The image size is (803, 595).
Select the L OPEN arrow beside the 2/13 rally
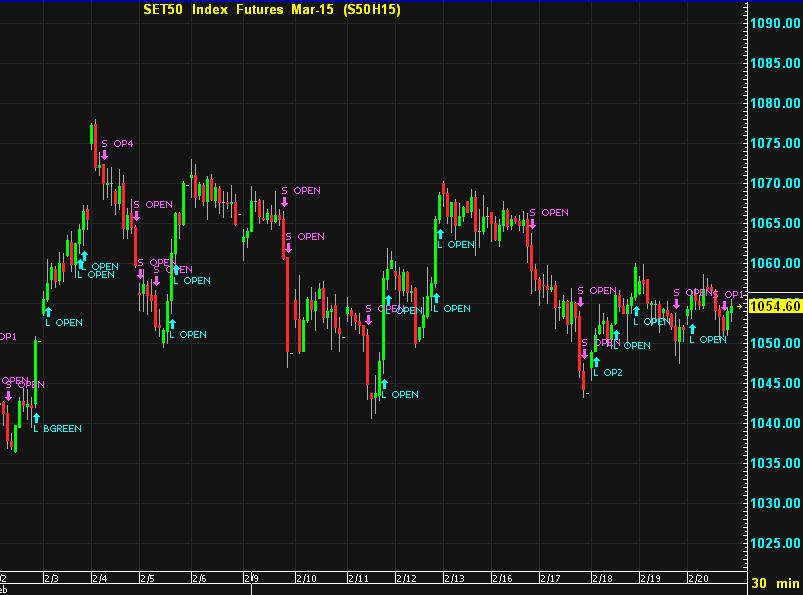coord(438,233)
